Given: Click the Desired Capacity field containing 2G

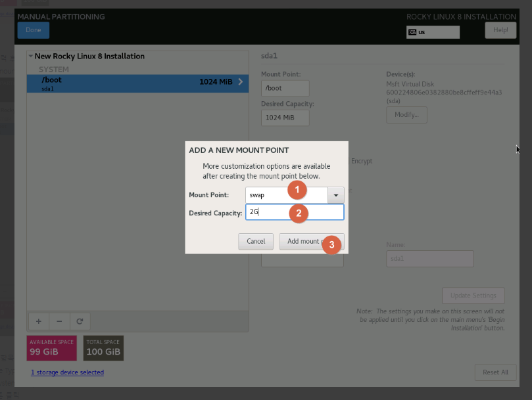Looking at the screenshot, I should [295, 212].
